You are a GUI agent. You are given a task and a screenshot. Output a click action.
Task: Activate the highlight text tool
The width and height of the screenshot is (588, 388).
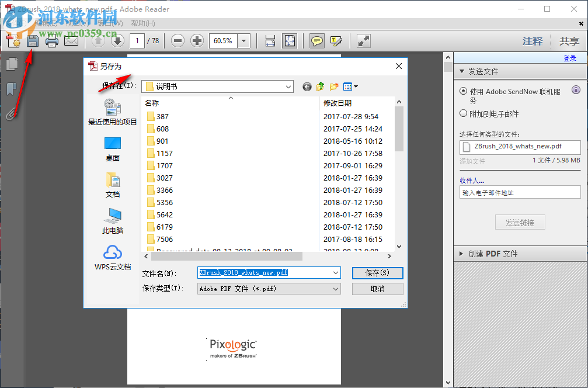pyautogui.click(x=336, y=41)
